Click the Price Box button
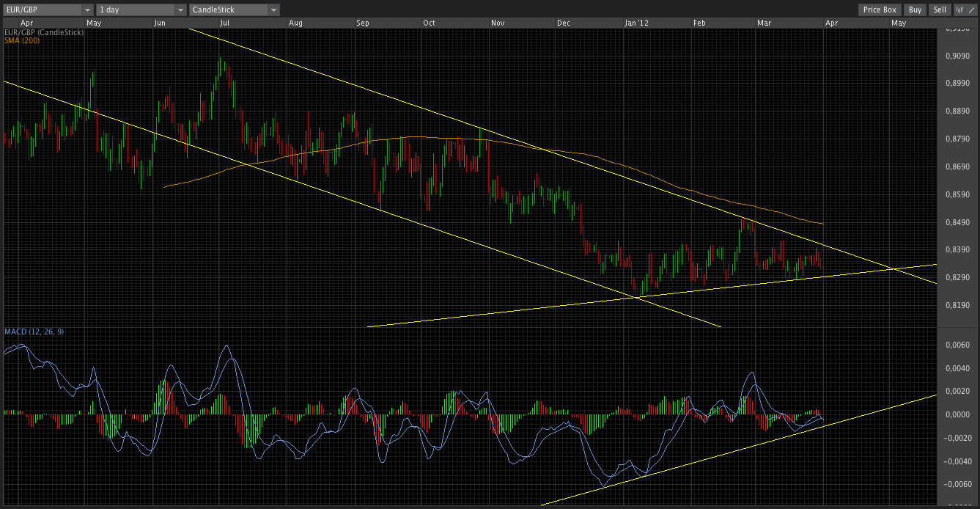Image resolution: width=980 pixels, height=509 pixels. pos(880,10)
